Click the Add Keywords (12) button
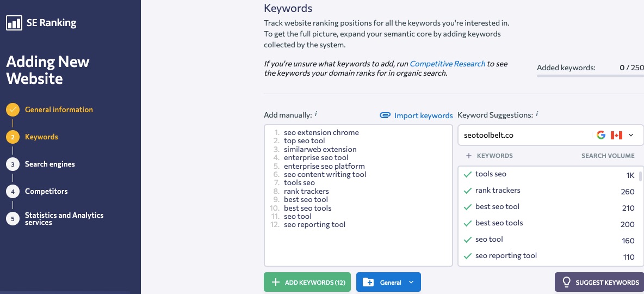The width and height of the screenshot is (644, 294). point(307,283)
